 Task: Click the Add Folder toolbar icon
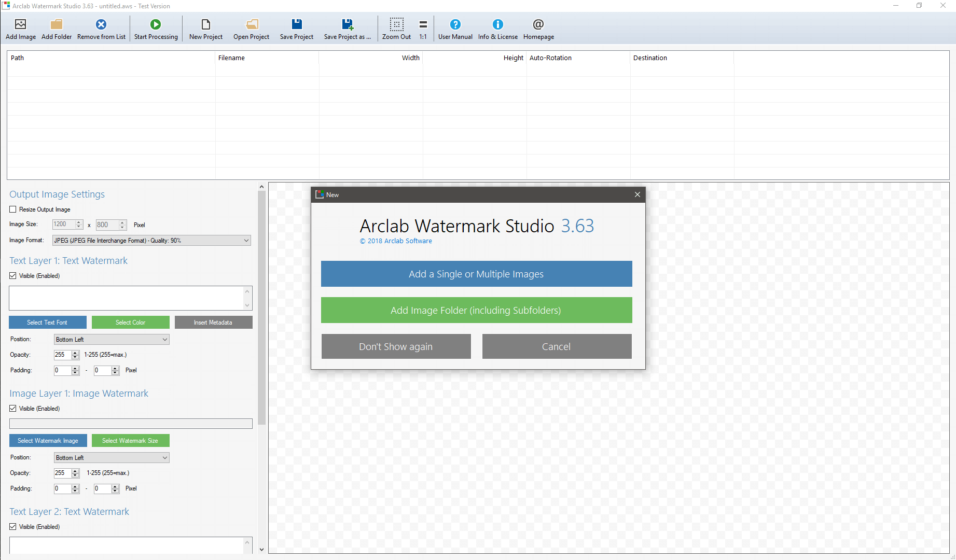pyautogui.click(x=57, y=24)
